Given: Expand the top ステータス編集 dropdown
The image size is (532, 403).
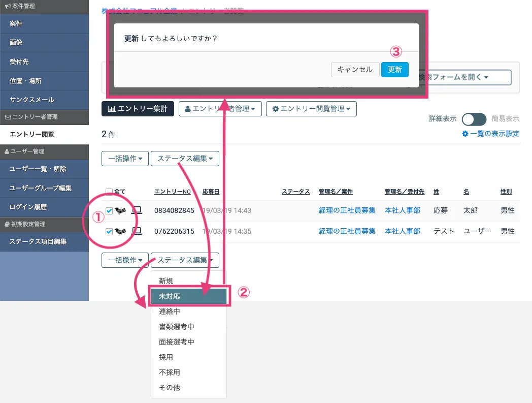Looking at the screenshot, I should coord(185,159).
